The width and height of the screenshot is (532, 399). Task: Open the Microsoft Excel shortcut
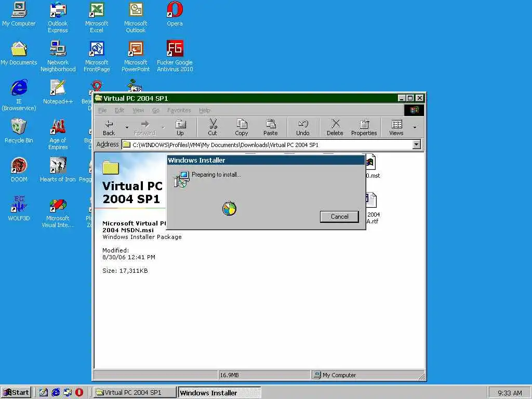[x=96, y=18]
